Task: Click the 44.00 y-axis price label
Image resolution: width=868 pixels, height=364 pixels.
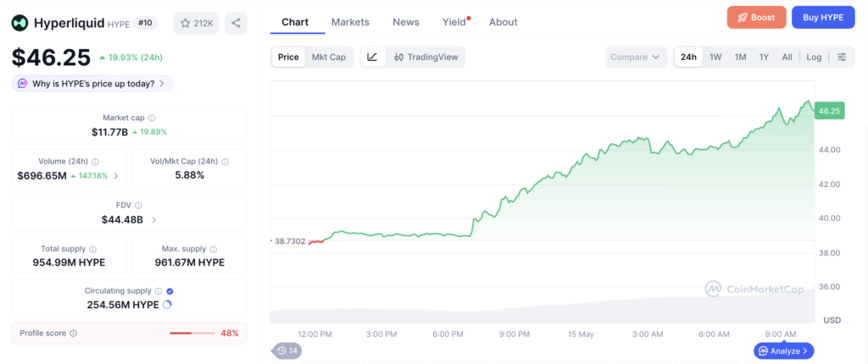Action: point(829,149)
